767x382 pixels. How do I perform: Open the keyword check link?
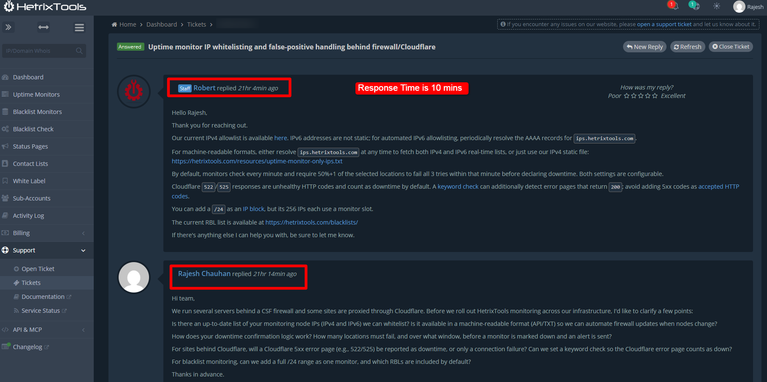click(458, 187)
